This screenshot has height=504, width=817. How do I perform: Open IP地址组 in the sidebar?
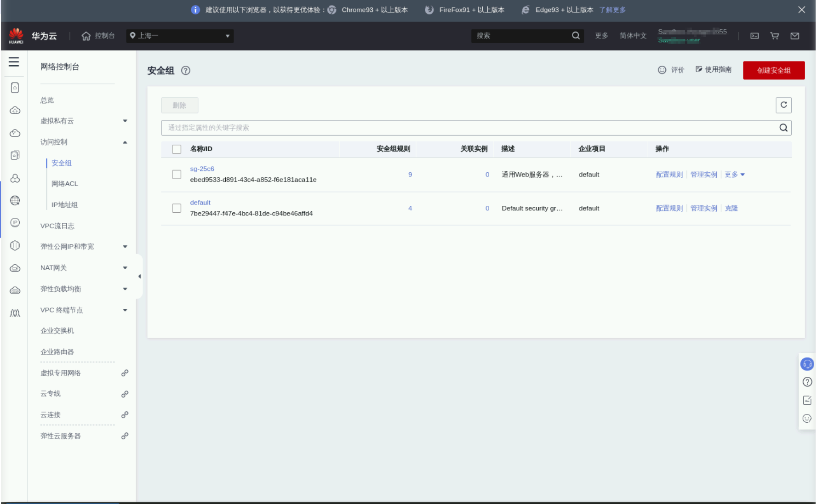[65, 205]
